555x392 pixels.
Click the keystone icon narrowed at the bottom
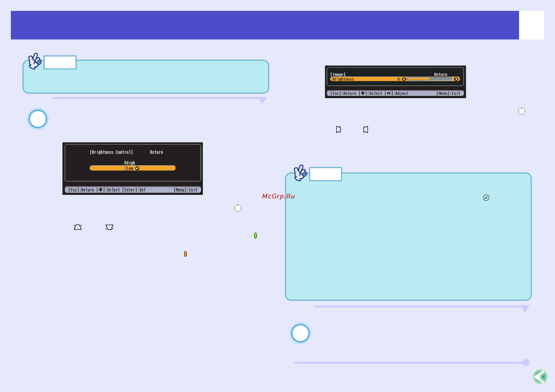110,227
